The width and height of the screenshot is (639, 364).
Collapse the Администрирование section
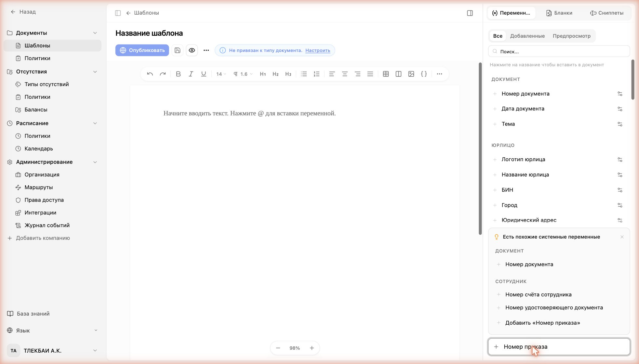pyautogui.click(x=95, y=162)
